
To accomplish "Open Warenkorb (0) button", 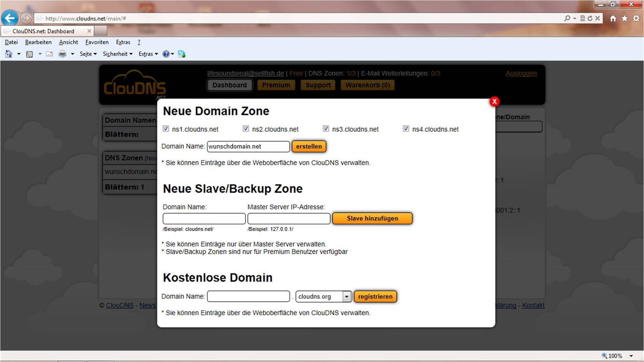I will [x=367, y=85].
